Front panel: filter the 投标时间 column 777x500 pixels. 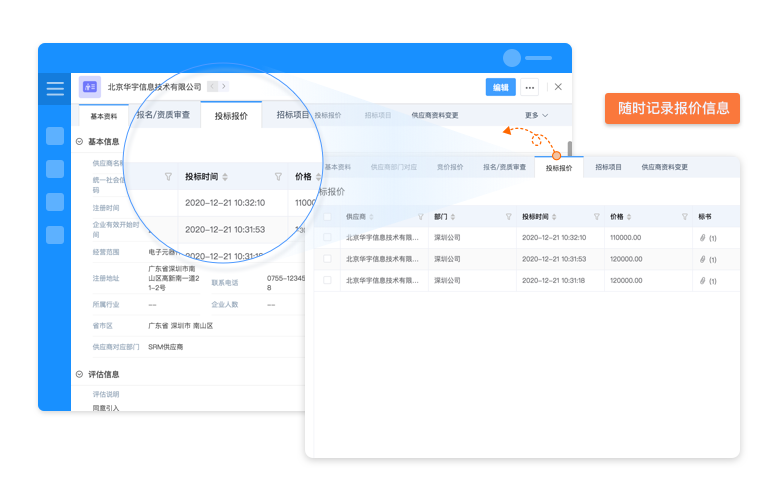tap(597, 217)
